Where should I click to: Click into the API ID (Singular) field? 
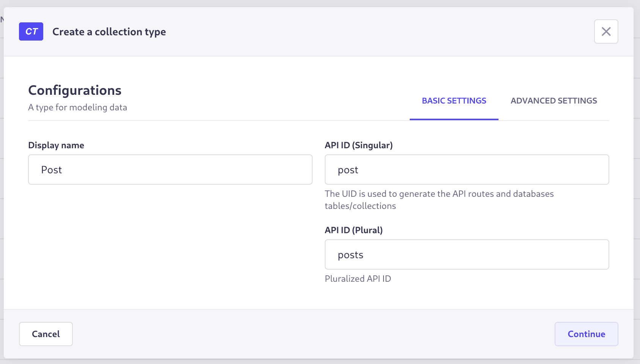pos(467,169)
